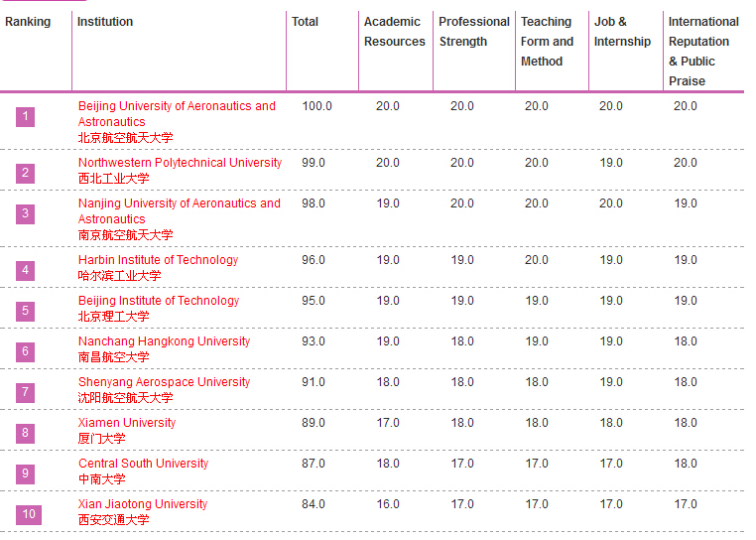The image size is (756, 540).
Task: Click the Institution column header
Action: [x=104, y=22]
